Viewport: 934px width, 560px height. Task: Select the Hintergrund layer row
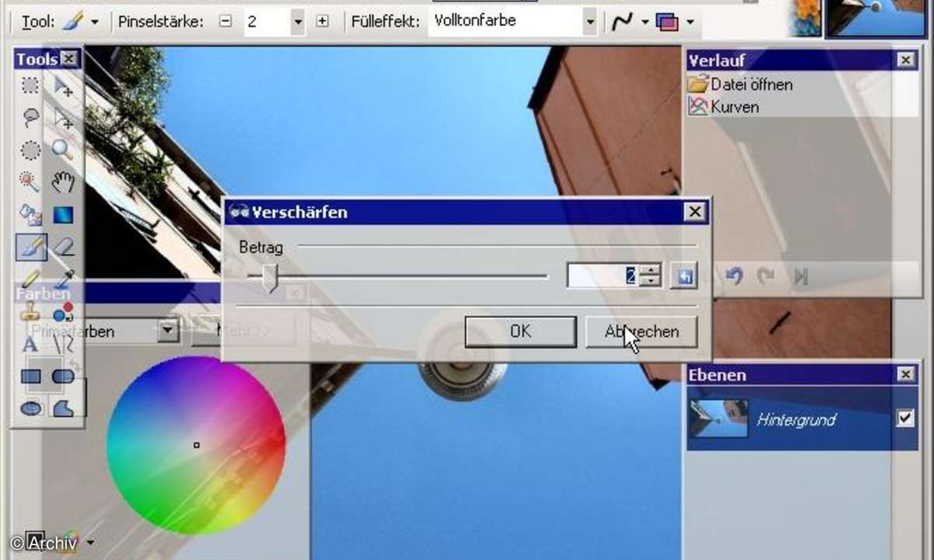click(x=802, y=419)
